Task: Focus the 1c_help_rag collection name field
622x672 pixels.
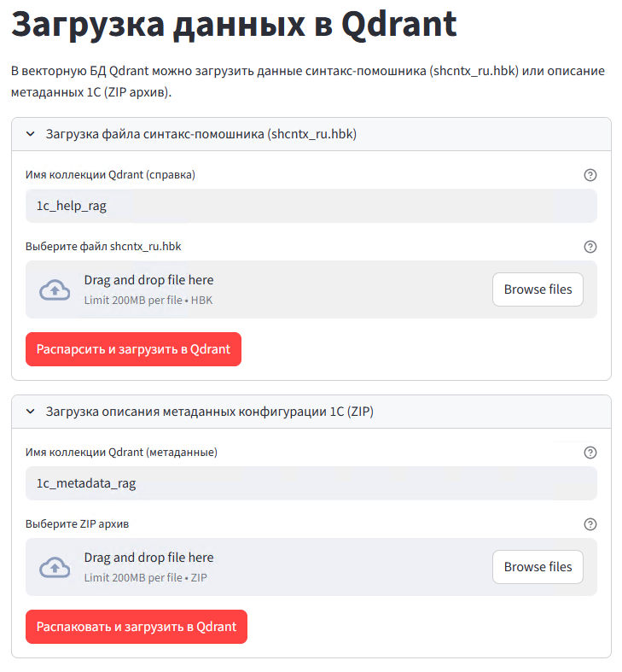Action: [311, 206]
